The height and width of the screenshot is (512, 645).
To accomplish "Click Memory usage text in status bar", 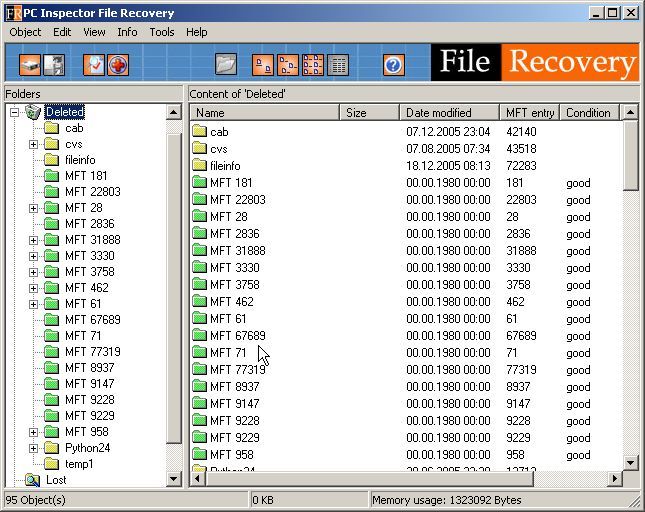I will 447,500.
